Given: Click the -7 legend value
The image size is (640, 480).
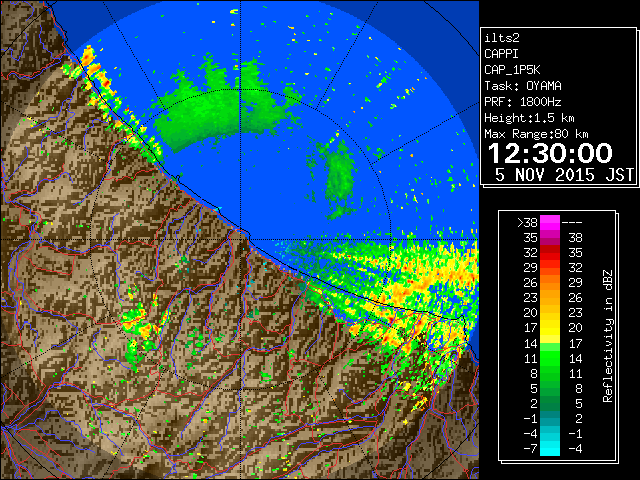Looking at the screenshot, I should [x=530, y=449].
